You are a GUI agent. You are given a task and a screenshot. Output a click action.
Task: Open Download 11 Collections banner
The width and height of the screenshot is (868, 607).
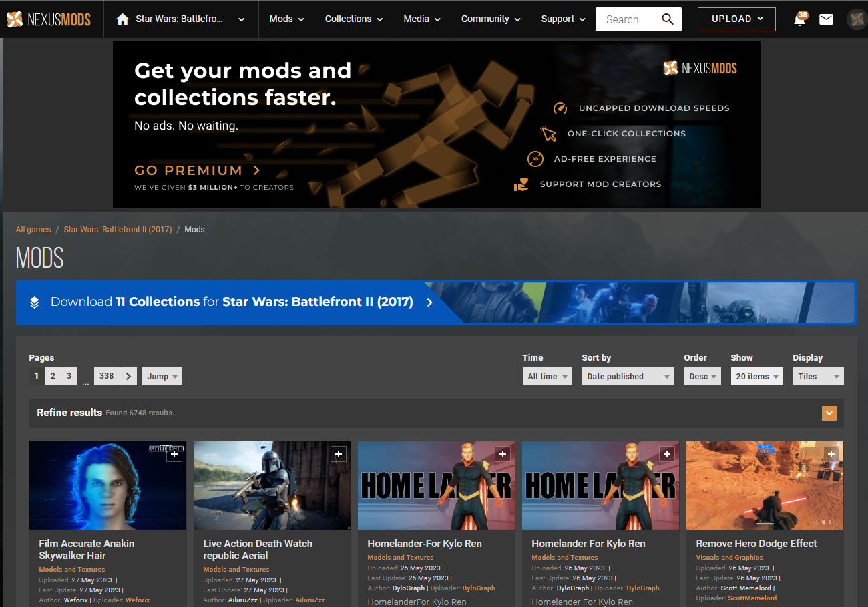tap(436, 302)
